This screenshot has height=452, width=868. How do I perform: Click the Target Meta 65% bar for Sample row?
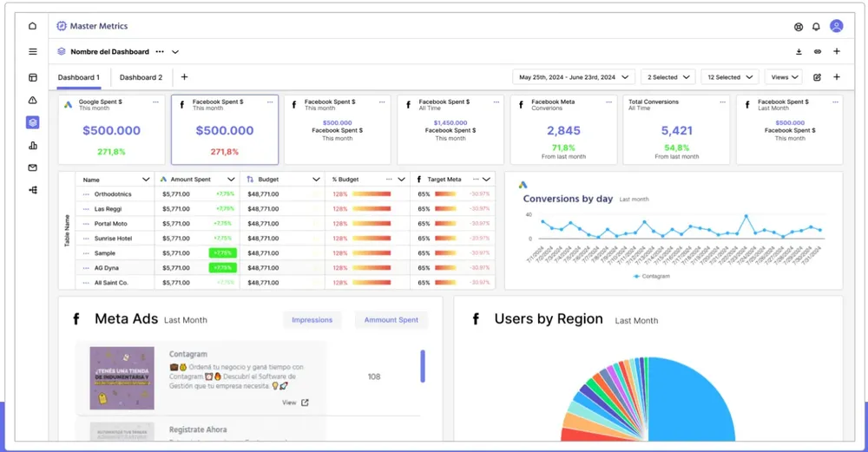click(x=445, y=252)
